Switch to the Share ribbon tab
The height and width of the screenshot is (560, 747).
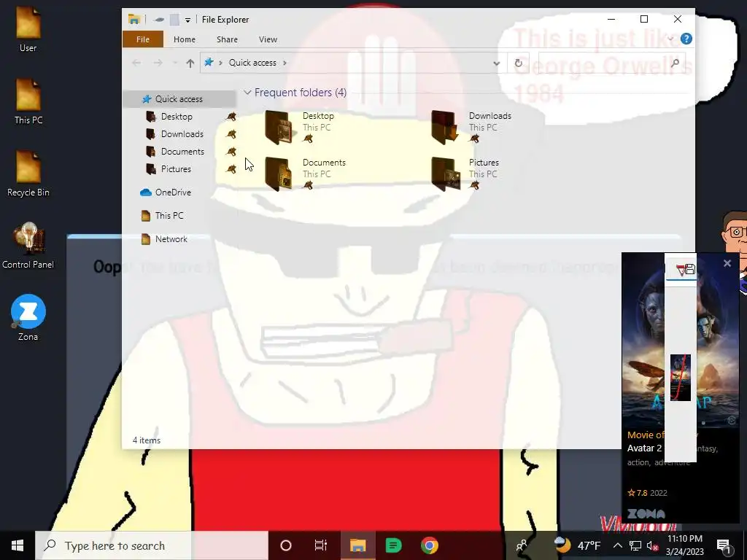coord(228,39)
